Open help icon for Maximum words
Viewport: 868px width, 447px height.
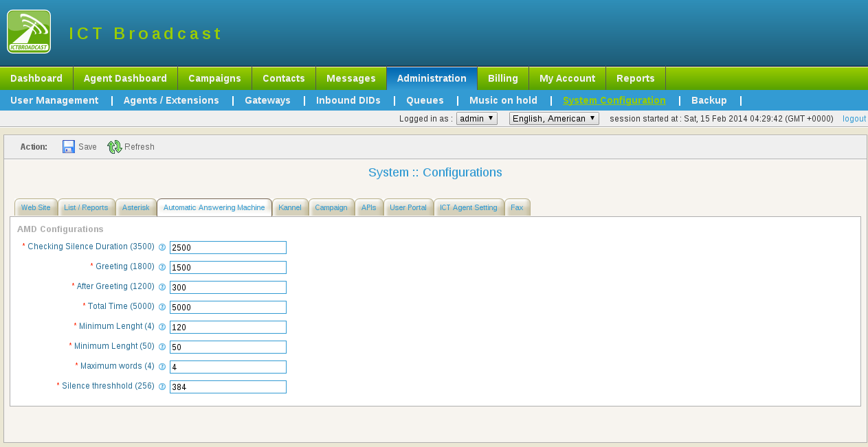[162, 367]
